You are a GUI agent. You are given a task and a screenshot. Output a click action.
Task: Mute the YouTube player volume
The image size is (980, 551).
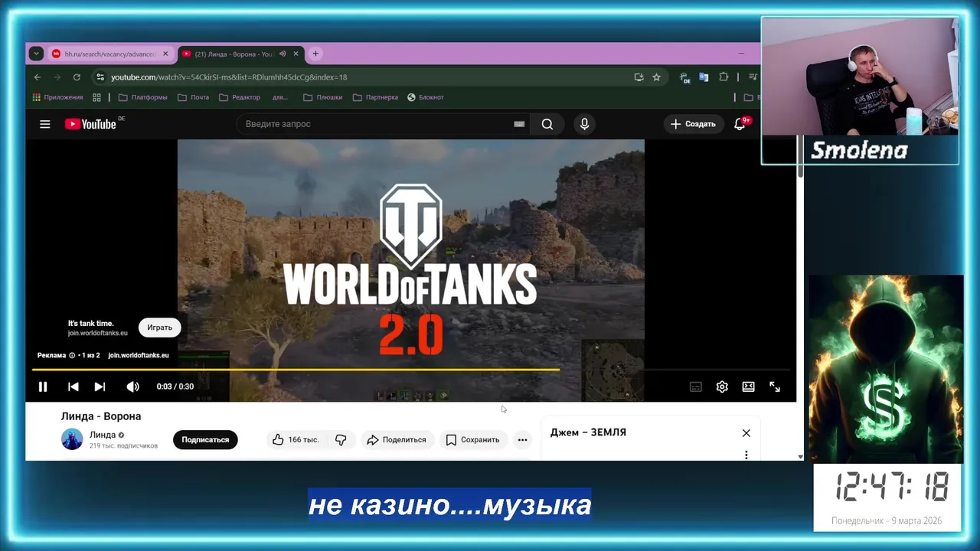132,387
